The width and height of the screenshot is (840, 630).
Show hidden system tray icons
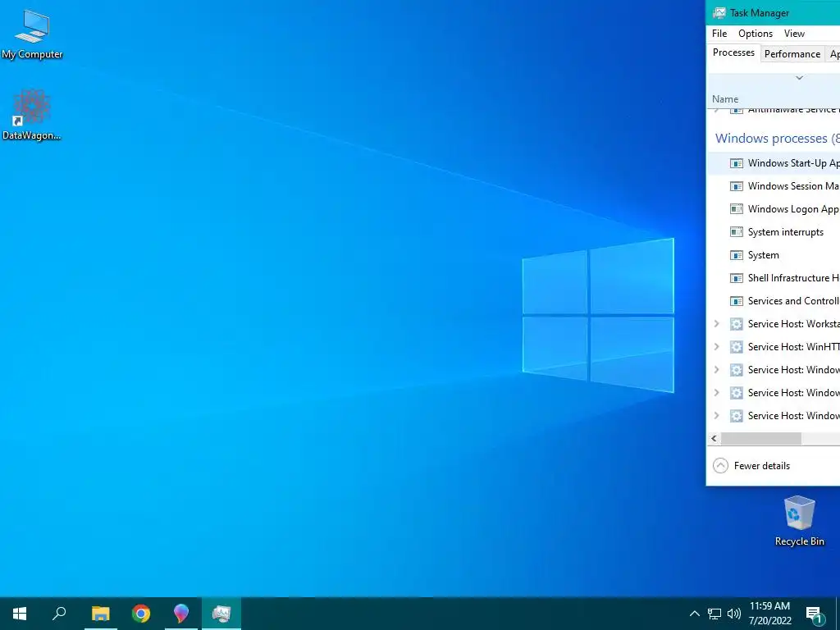click(694, 614)
